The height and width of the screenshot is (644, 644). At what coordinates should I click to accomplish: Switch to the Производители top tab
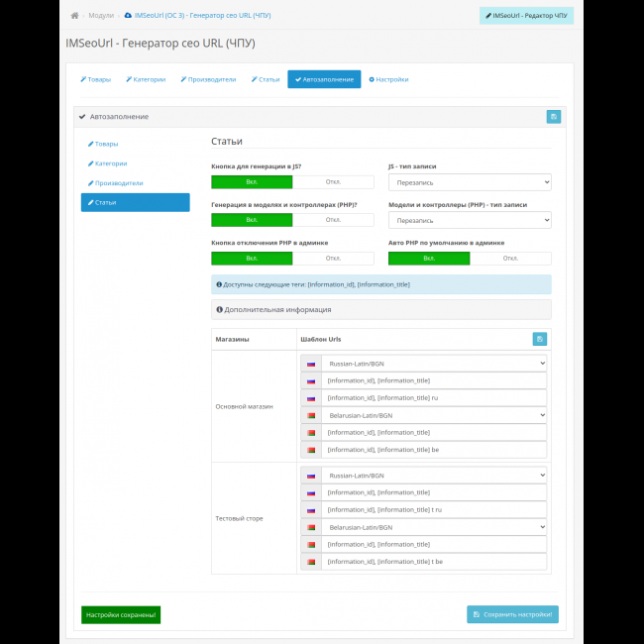coord(208,79)
